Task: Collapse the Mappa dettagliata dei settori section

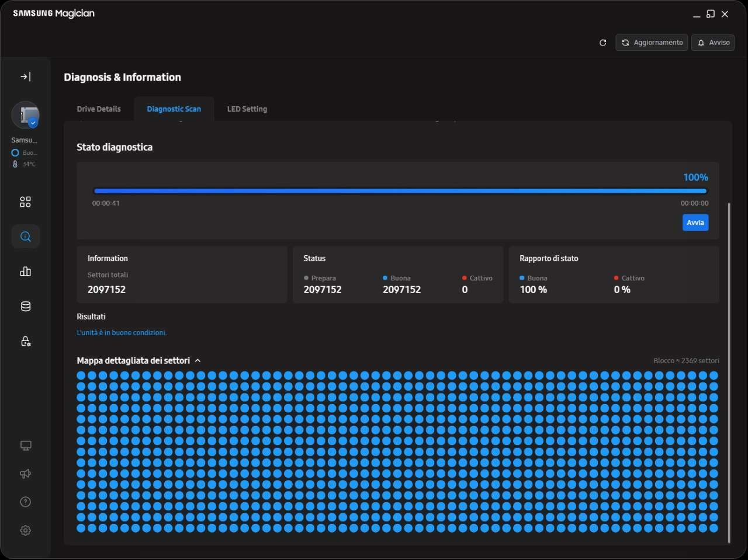Action: pos(198,361)
